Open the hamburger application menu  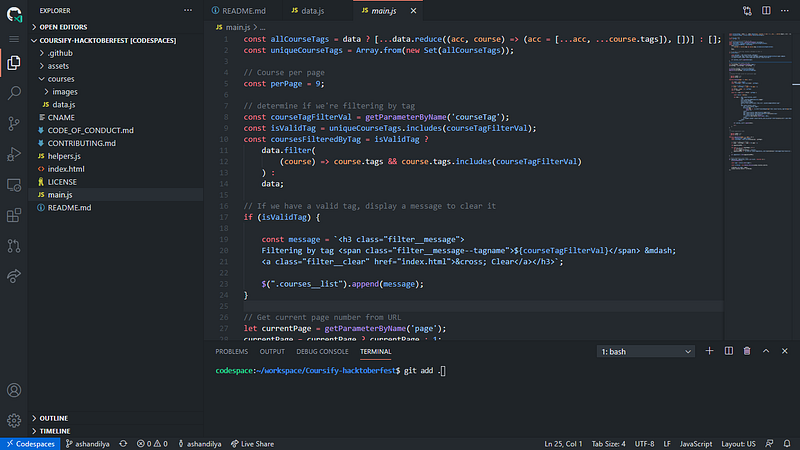click(x=14, y=37)
